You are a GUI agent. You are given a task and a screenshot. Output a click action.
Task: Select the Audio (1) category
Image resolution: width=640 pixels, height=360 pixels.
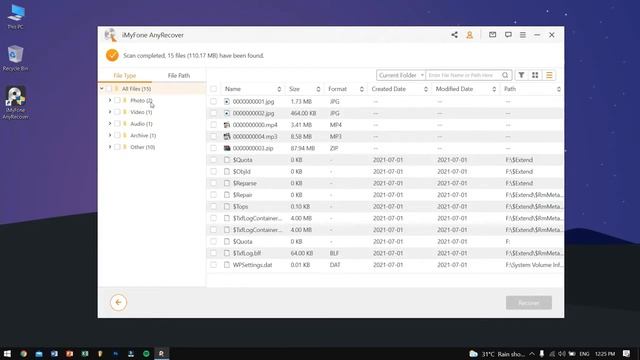pyautogui.click(x=141, y=124)
